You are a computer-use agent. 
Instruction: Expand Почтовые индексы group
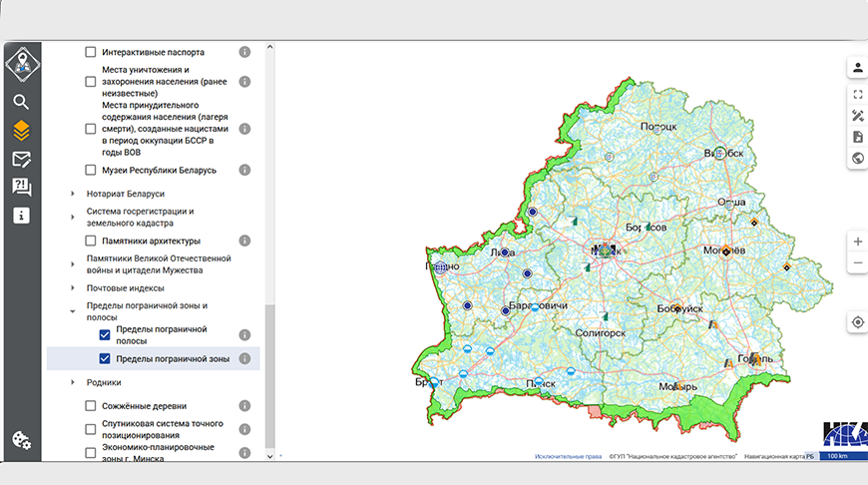[73, 287]
